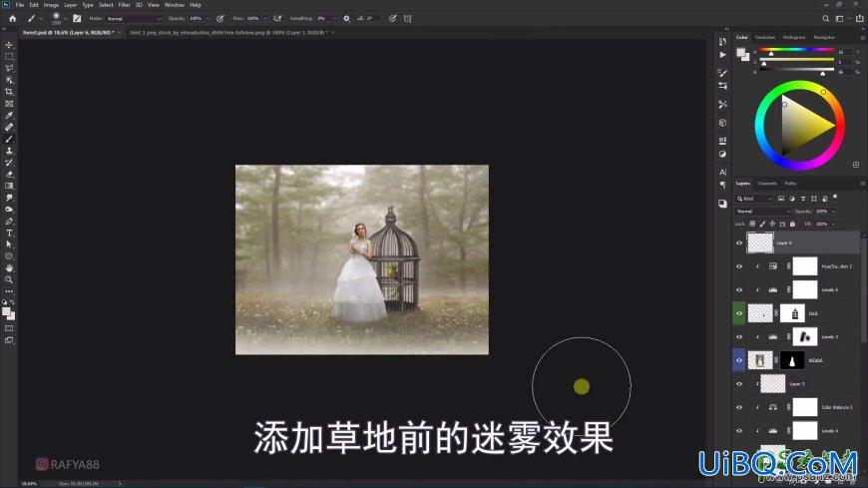Lock all layer attributes padlock
Image resolution: width=868 pixels, height=488 pixels.
point(792,224)
